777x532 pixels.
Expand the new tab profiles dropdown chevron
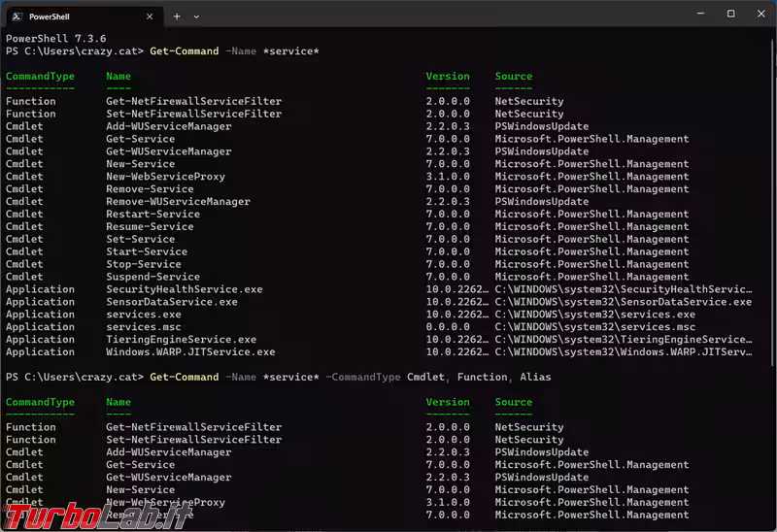tap(197, 17)
